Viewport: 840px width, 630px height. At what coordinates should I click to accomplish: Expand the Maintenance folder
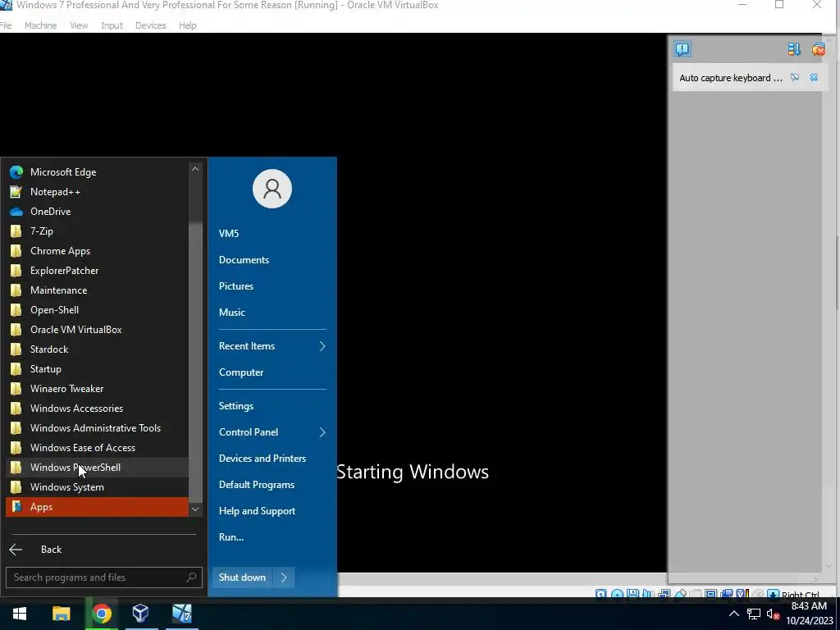pyautogui.click(x=97, y=290)
